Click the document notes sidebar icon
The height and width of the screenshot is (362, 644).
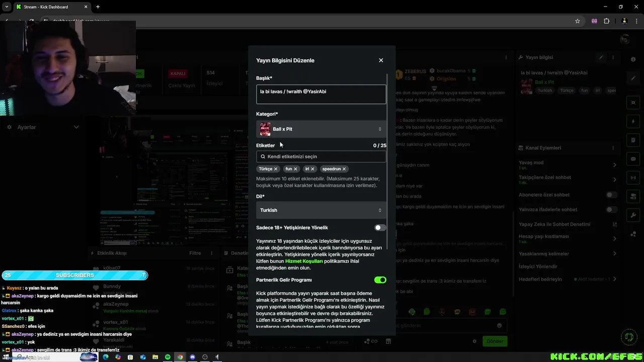click(633, 140)
